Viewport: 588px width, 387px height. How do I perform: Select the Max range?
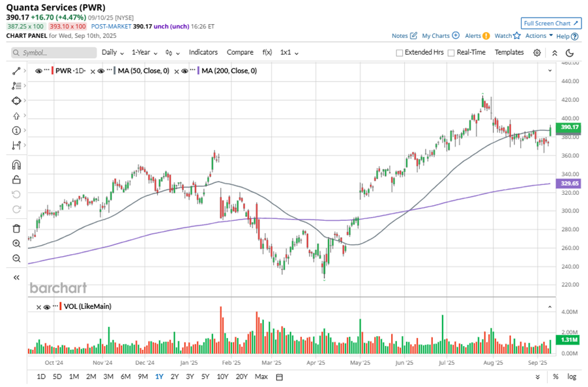tap(261, 377)
